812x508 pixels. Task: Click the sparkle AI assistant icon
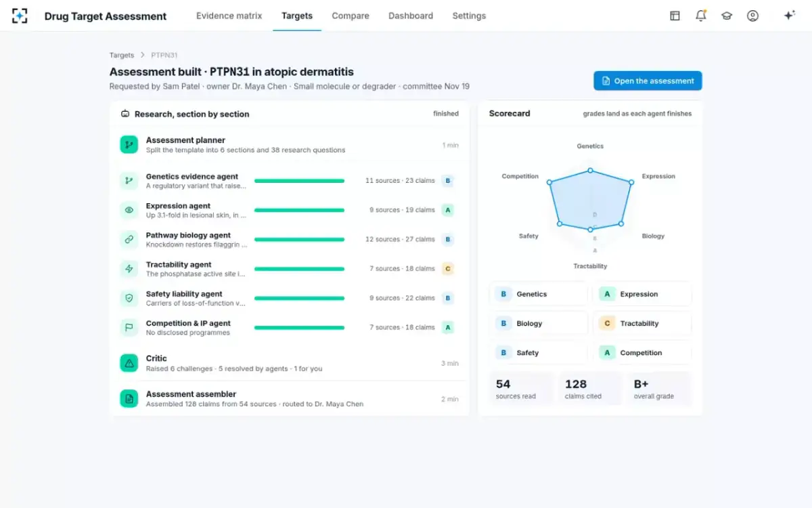click(789, 16)
